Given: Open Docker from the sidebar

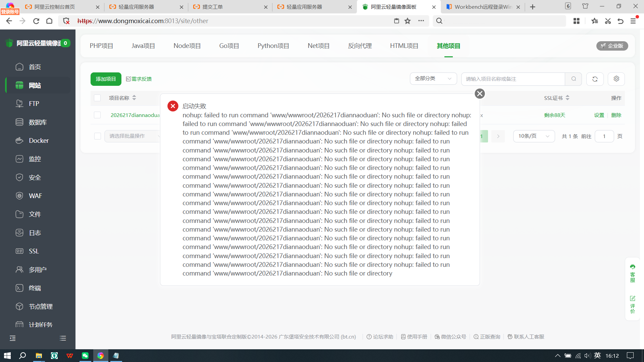Looking at the screenshot, I should [x=39, y=140].
